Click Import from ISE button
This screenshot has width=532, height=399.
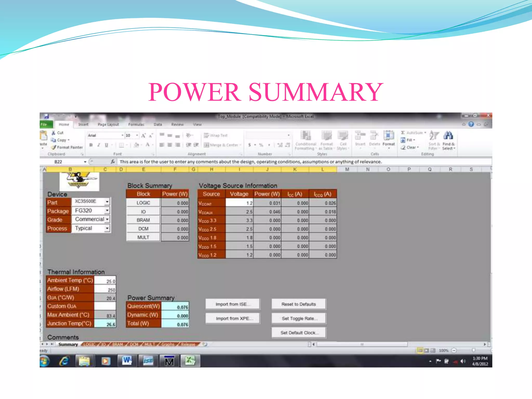point(232,304)
